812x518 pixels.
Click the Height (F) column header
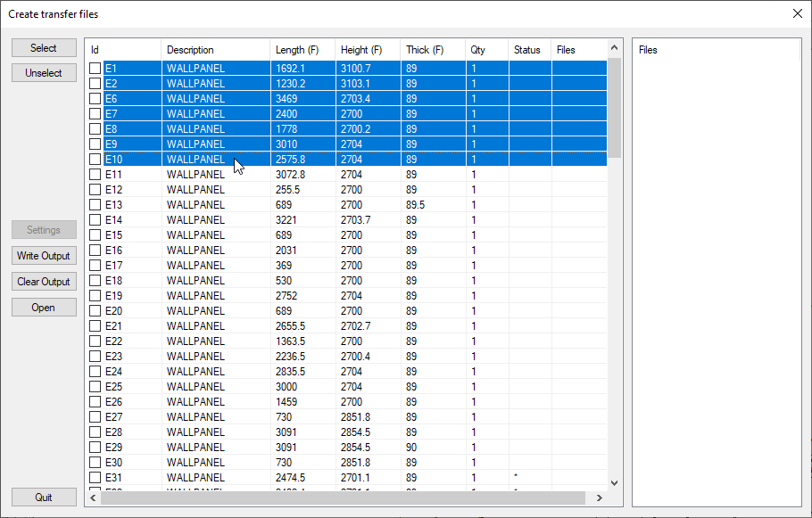coord(367,50)
